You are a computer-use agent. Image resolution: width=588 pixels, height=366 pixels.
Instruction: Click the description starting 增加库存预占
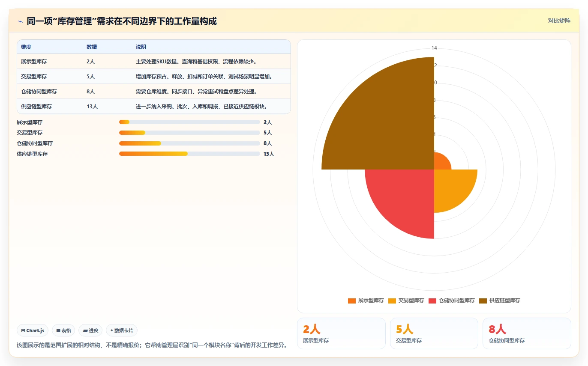click(204, 77)
